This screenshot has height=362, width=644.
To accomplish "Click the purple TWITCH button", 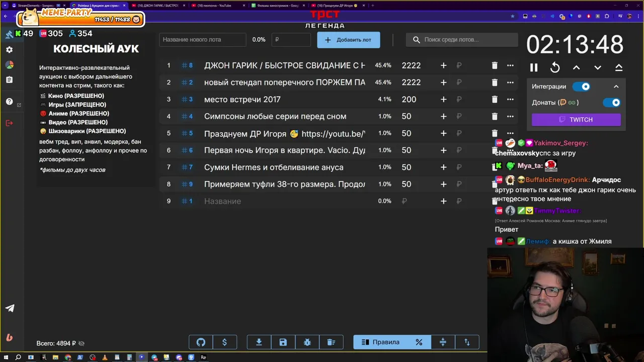I will [x=576, y=120].
